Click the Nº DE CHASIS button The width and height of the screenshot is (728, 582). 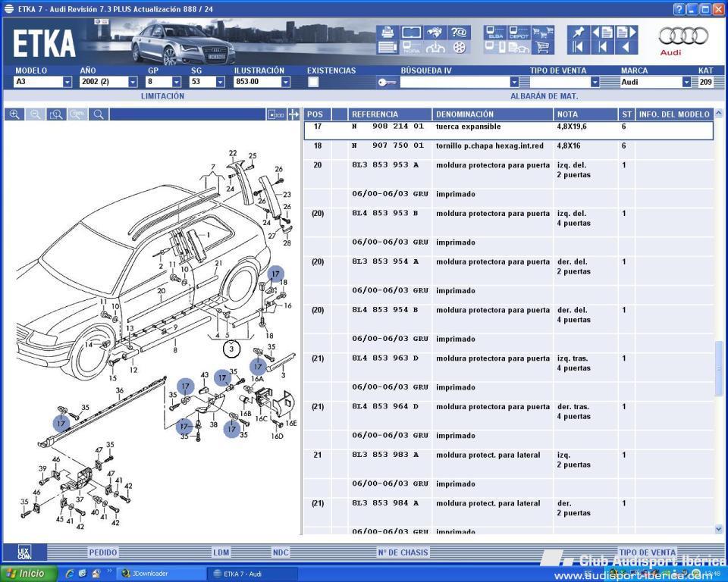pos(403,552)
